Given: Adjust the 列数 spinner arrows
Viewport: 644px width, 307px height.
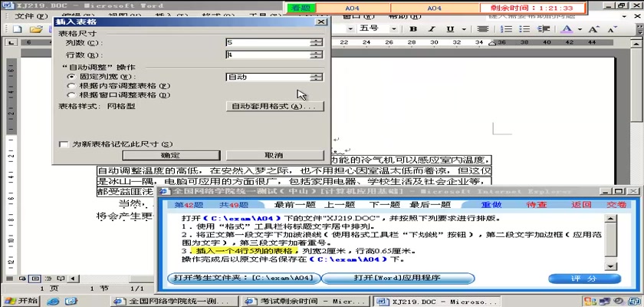Looking at the screenshot, I should tap(316, 42).
